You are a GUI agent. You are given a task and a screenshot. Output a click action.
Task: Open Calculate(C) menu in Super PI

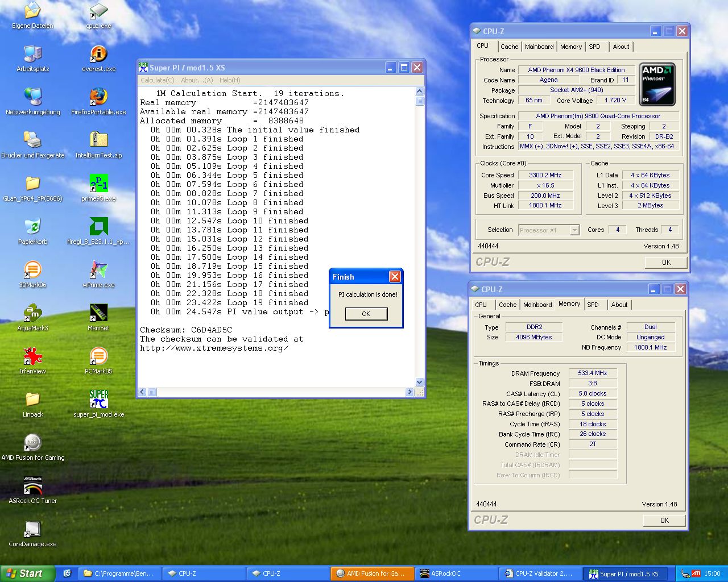coord(158,80)
